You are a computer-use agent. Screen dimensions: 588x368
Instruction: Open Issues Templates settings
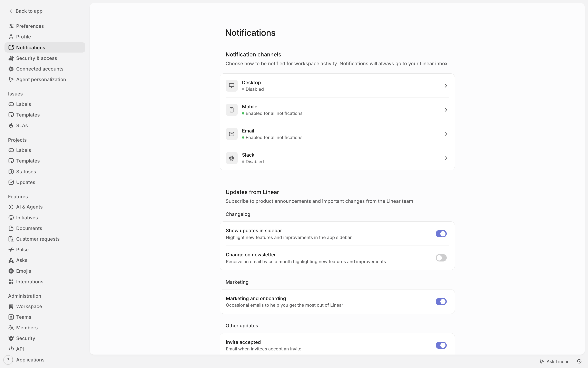(45, 115)
